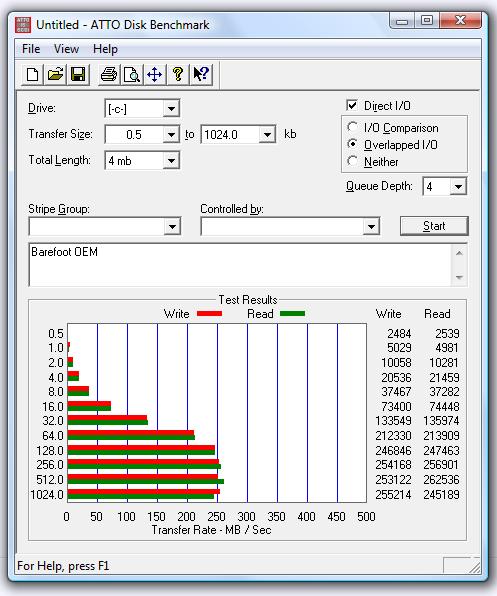Screen dimensions: 497x596
Task: Click the Start benchmark button
Action: 434,226
